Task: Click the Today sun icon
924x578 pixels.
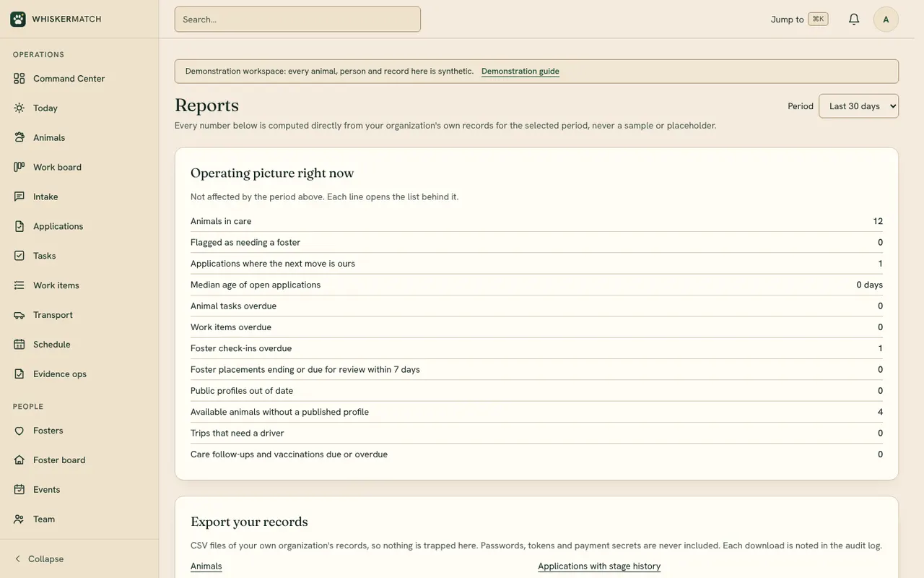Action: [19, 108]
